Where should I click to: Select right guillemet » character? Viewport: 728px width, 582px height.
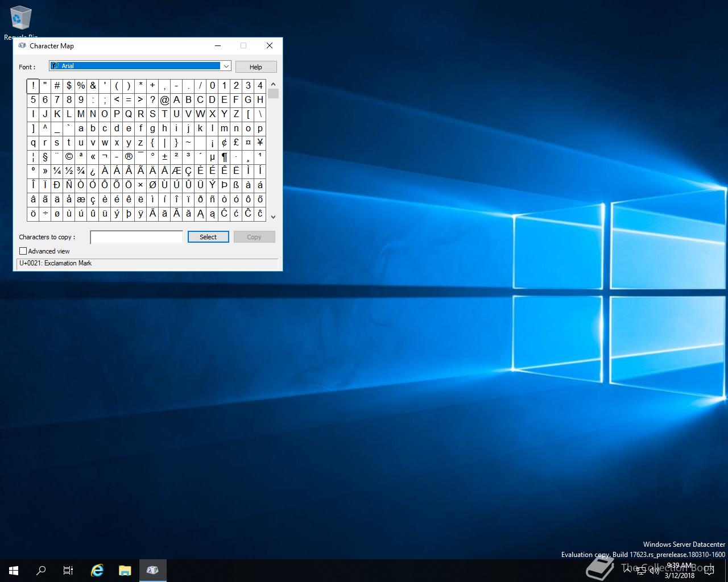pyautogui.click(x=45, y=171)
